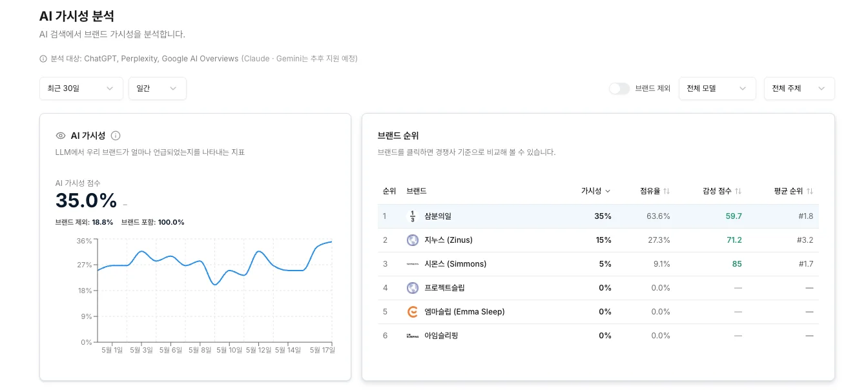The height and width of the screenshot is (390, 868).
Task: Click 지누스 average rank #3.2
Action: pos(805,240)
